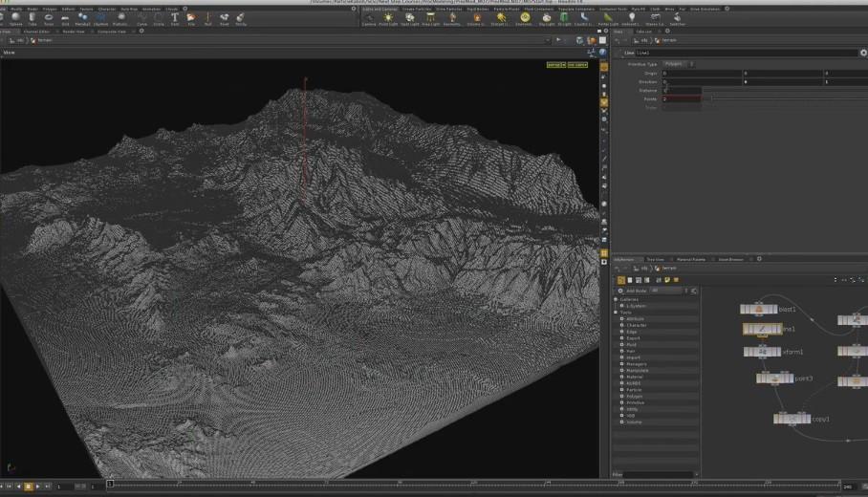This screenshot has width=868, height=497.
Task: Open the Polygon shelf tab
Action: [50, 9]
